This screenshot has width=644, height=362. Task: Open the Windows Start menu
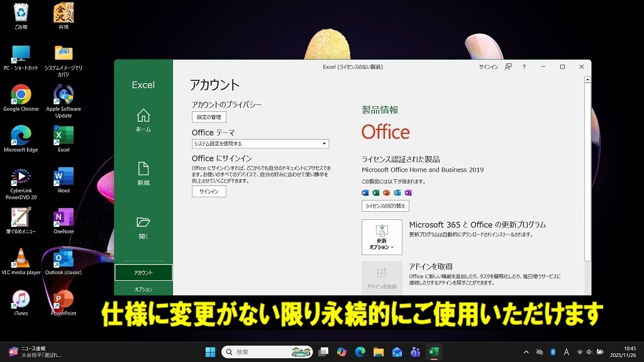[210, 352]
